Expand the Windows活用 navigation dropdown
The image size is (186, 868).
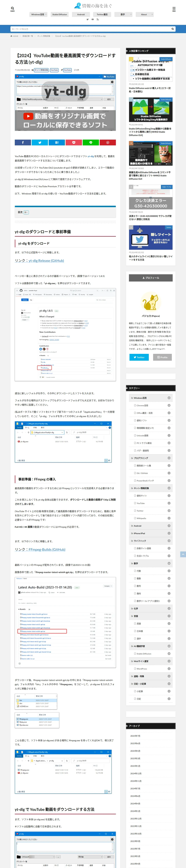(x=39, y=14)
